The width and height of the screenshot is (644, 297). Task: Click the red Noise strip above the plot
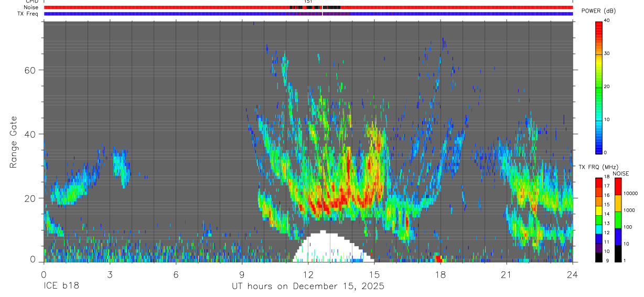308,7
